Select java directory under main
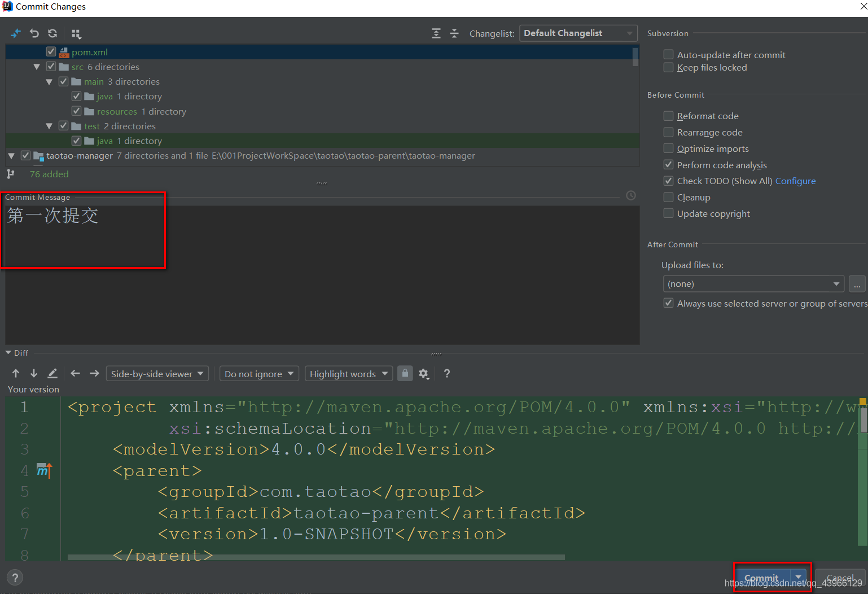Viewport: 868px width, 594px height. click(319, 96)
